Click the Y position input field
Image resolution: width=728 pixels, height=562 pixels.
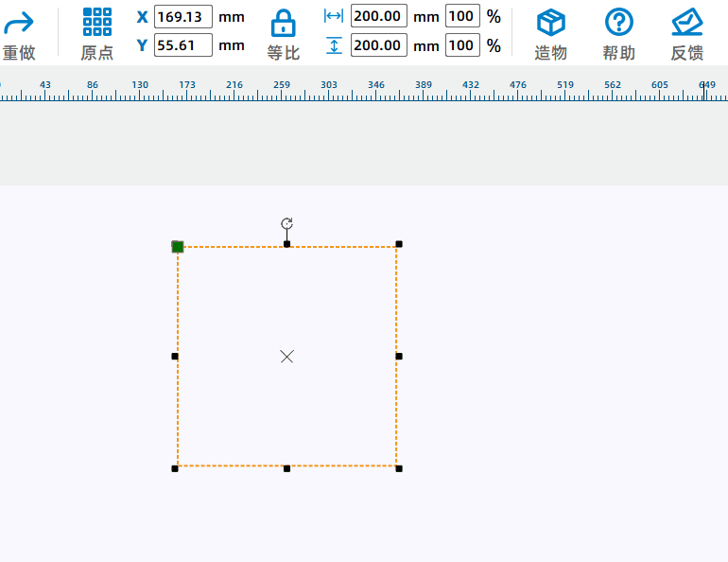click(183, 44)
